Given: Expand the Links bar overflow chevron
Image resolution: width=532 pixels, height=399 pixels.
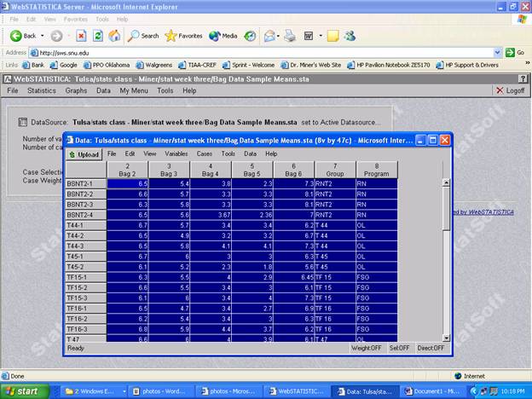Looking at the screenshot, I should coord(527,63).
